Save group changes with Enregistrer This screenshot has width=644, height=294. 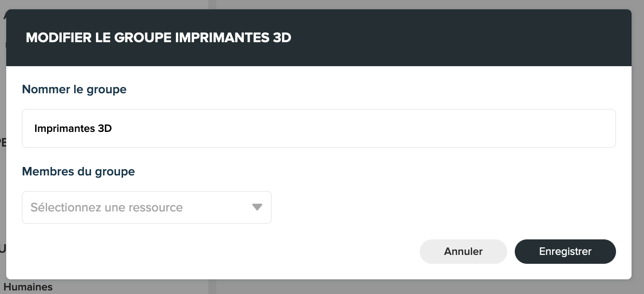[565, 251]
